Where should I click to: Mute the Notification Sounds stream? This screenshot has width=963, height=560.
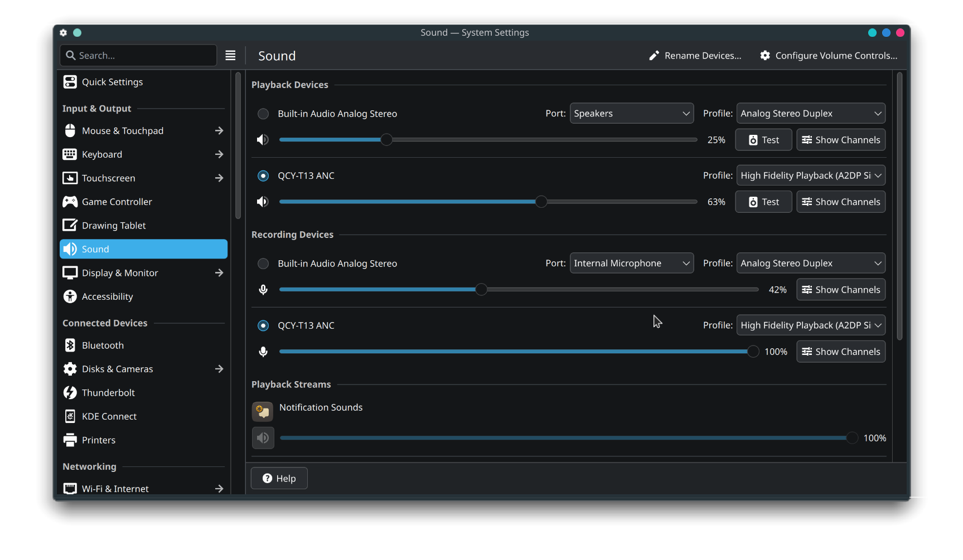[x=263, y=438]
